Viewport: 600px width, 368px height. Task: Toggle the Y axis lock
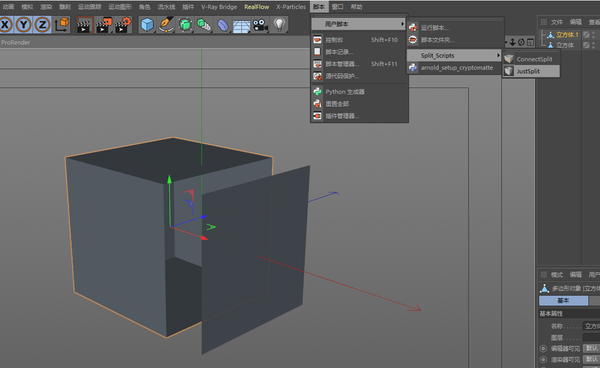tap(24, 25)
